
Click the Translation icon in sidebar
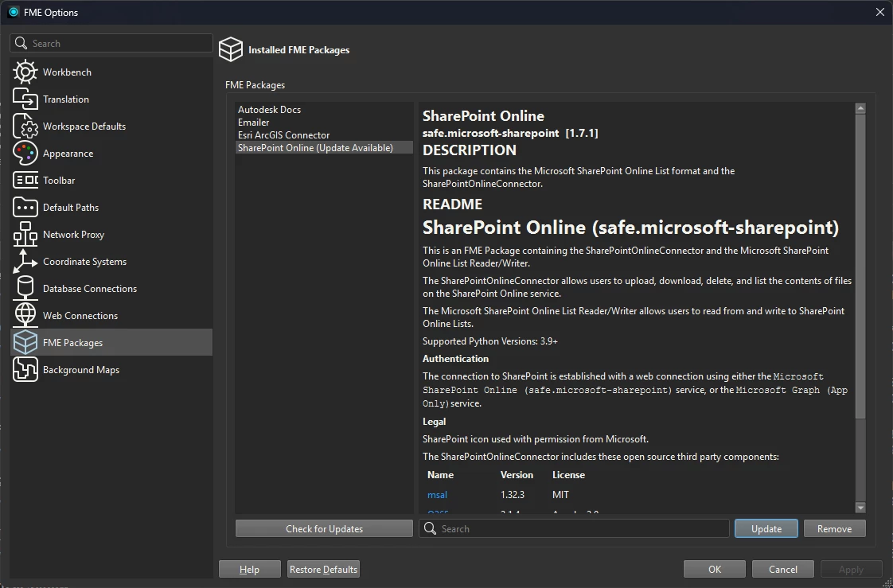pyautogui.click(x=25, y=99)
